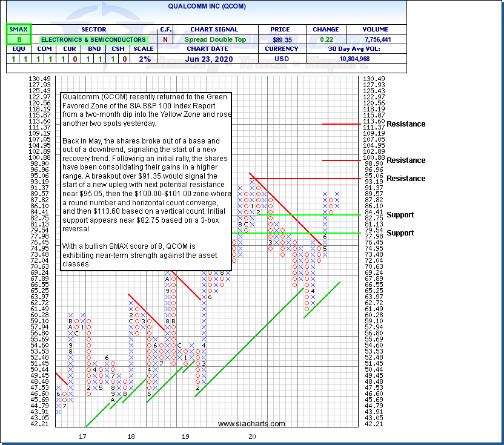Click the red N under C.F.

pos(165,39)
